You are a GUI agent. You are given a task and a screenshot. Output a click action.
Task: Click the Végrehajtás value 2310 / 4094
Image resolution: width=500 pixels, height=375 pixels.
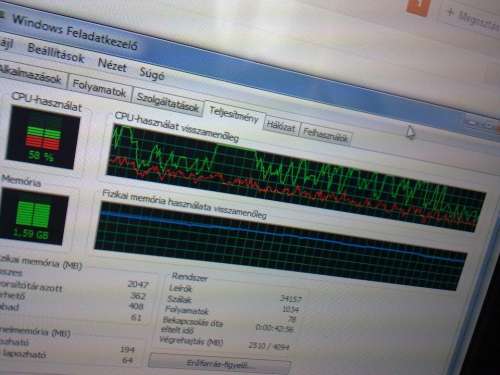pos(269,346)
